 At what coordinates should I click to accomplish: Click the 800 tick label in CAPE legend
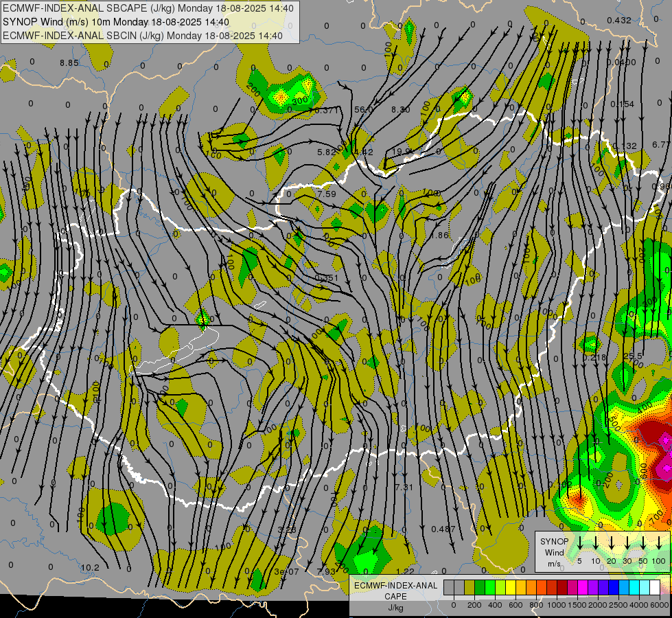click(536, 605)
